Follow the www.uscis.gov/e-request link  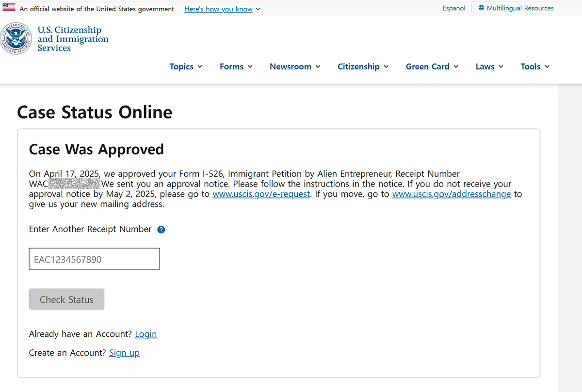(x=261, y=194)
